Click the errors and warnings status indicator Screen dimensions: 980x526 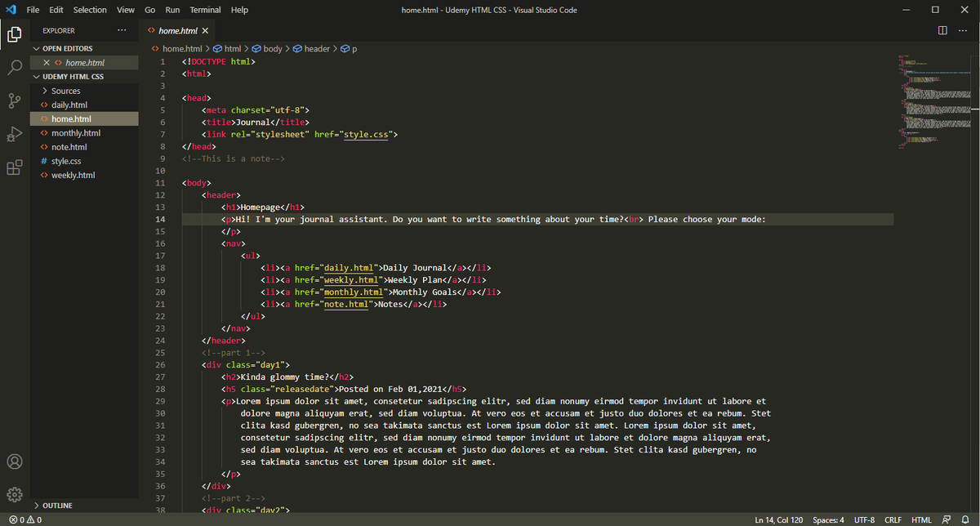pyautogui.click(x=24, y=519)
